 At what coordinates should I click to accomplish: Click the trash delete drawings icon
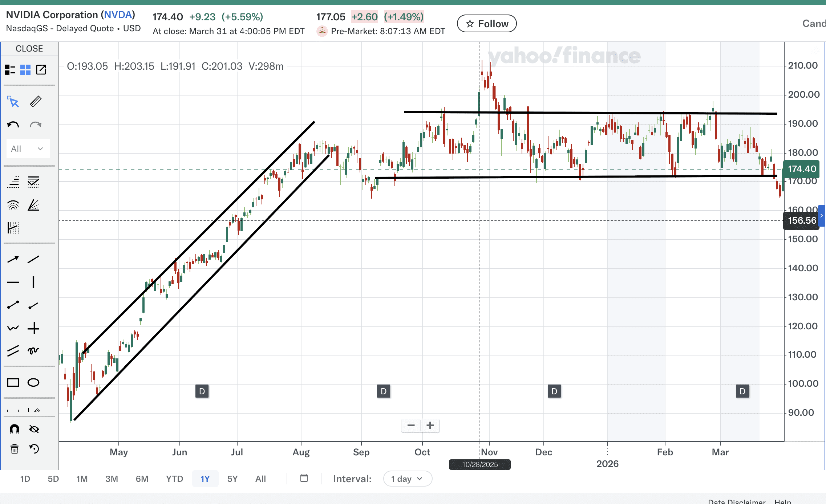click(x=14, y=449)
